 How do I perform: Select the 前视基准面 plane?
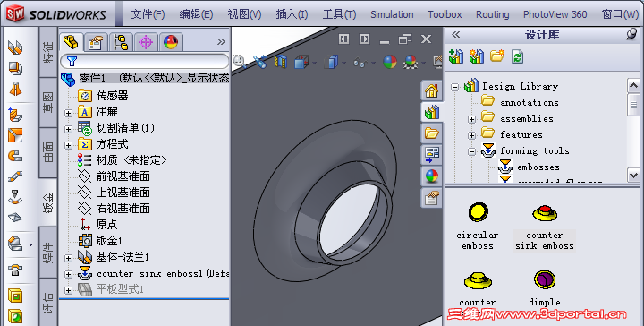coord(114,176)
